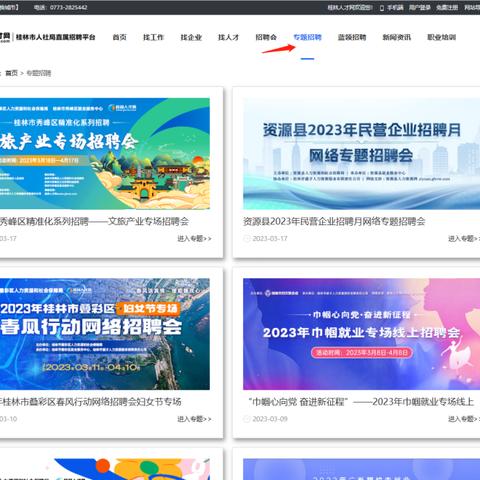Click the 桂林市人社局直属招聘平台 logo text
Image resolution: width=480 pixels, height=480 pixels.
pos(55,37)
